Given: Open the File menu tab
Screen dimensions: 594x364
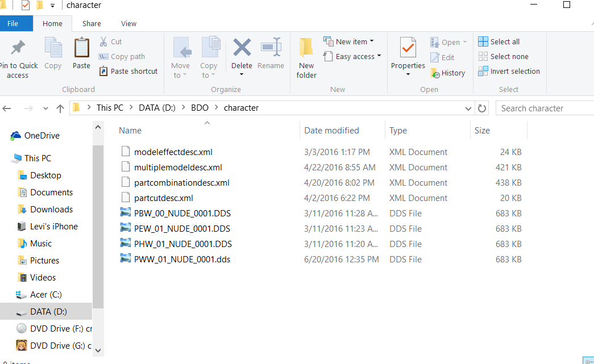Looking at the screenshot, I should (13, 24).
